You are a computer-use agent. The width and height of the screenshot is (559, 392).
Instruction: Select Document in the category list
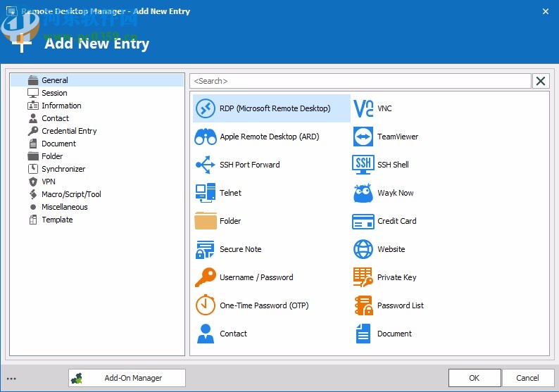97,144
